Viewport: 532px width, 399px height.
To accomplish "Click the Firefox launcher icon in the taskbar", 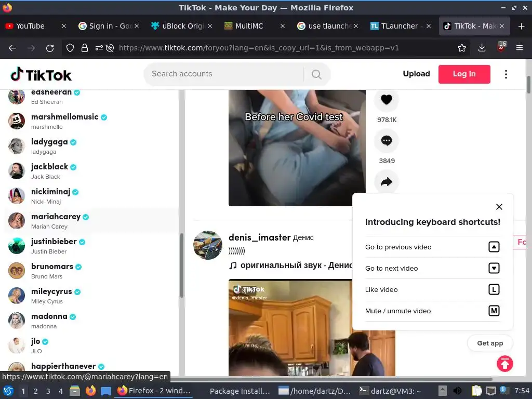I will click(90, 391).
